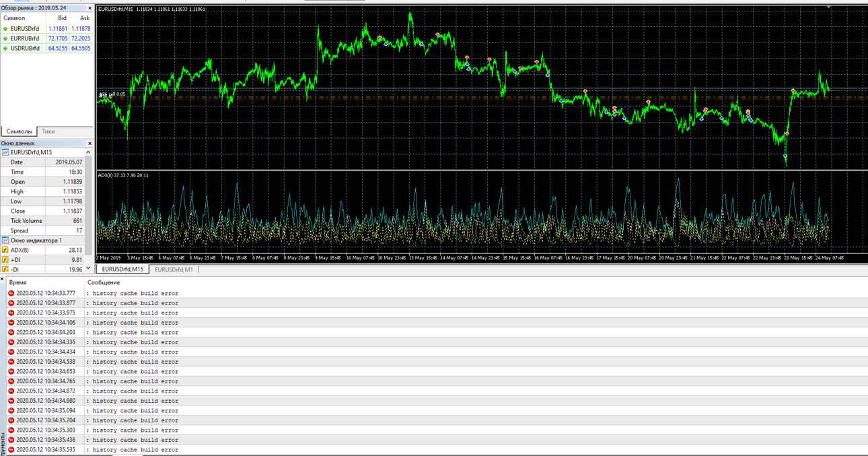The height and width of the screenshot is (456, 868).
Task: Click the ADX(8) value 28.13
Action: click(x=75, y=250)
